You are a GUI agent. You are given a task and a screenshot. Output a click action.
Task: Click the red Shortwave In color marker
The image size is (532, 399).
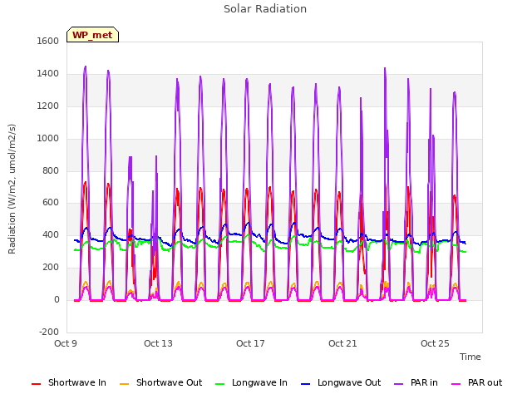(x=36, y=384)
